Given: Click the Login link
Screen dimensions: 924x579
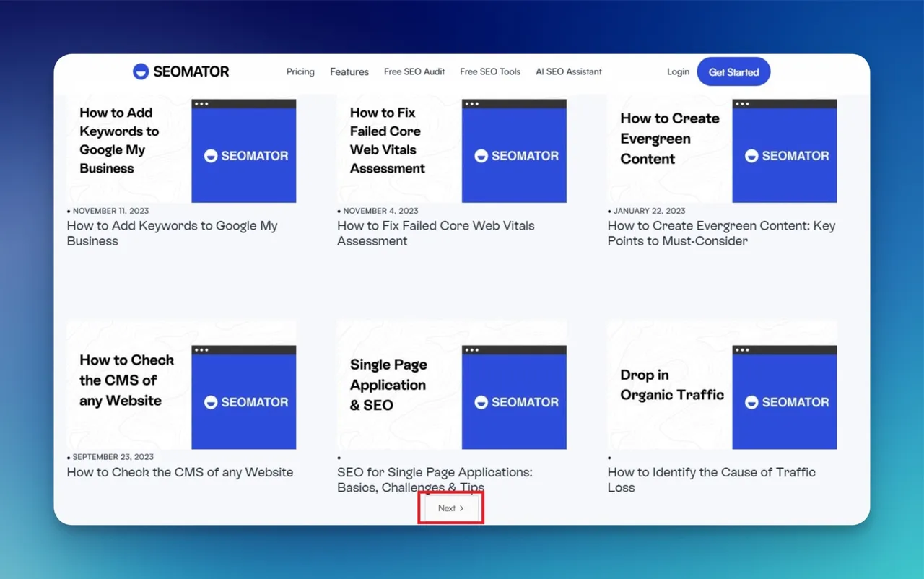Looking at the screenshot, I should pyautogui.click(x=678, y=71).
